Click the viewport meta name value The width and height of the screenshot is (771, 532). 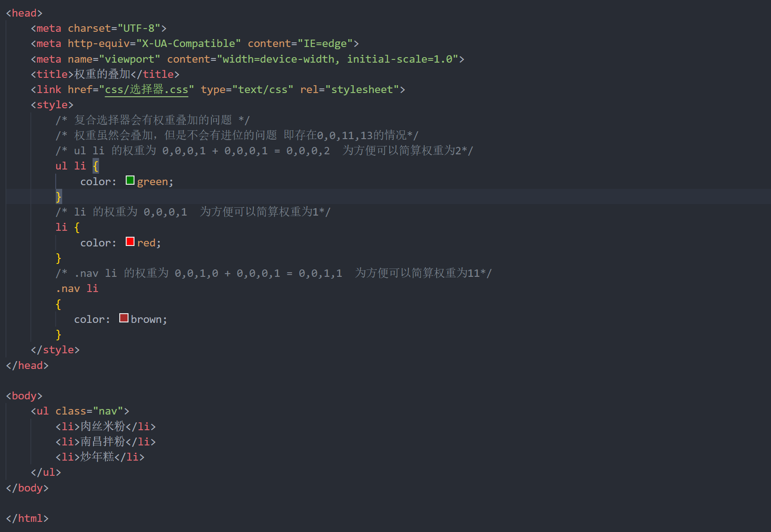point(129,59)
